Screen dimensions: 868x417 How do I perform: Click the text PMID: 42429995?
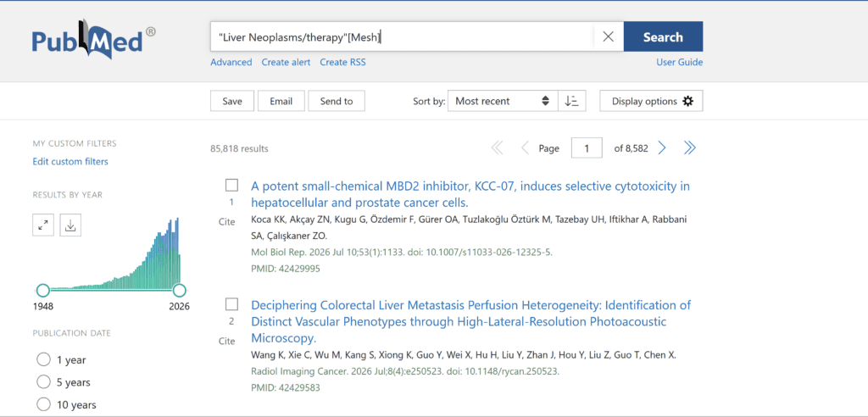click(x=285, y=269)
